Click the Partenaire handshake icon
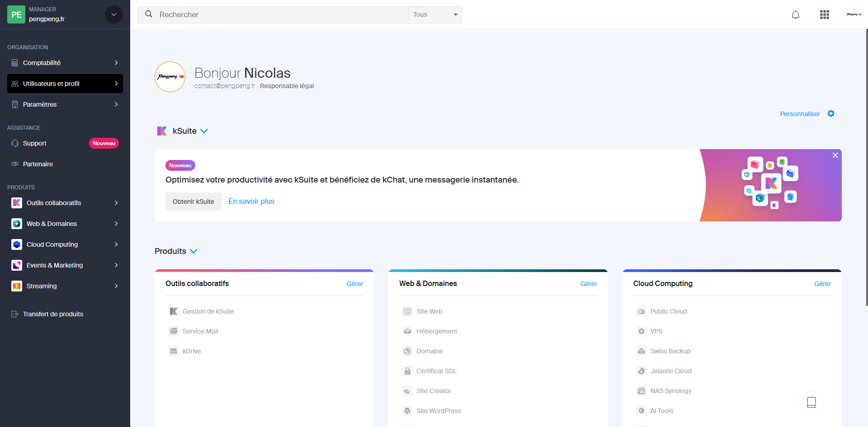The height and width of the screenshot is (427, 868). [15, 164]
